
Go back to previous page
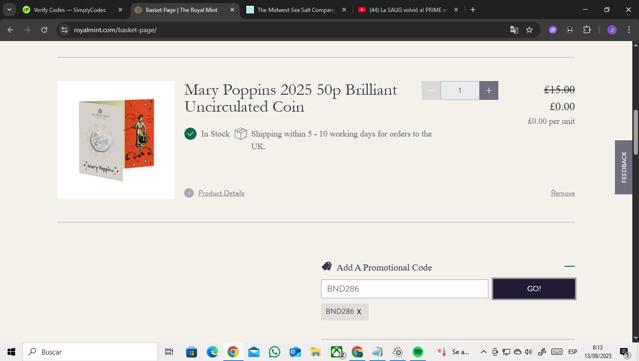click(x=11, y=30)
